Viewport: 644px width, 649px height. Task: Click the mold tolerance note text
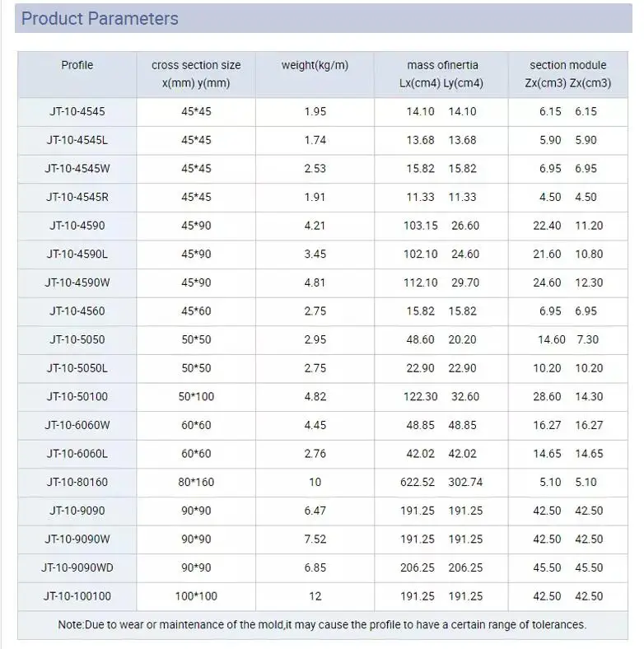[x=323, y=624]
